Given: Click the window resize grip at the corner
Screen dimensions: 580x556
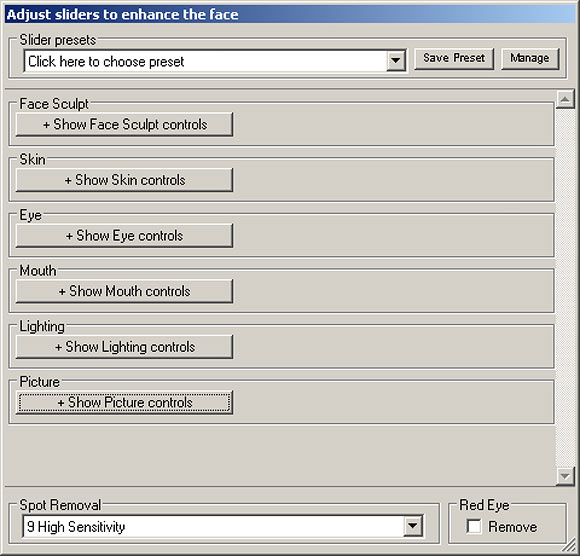Looking at the screenshot, I should point(570,546).
